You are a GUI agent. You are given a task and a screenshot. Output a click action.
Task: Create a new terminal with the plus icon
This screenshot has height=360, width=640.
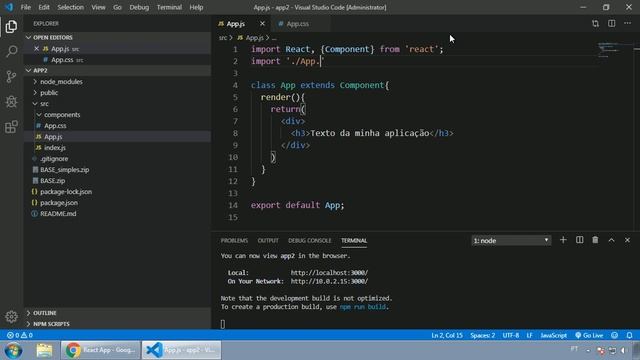[x=563, y=240]
